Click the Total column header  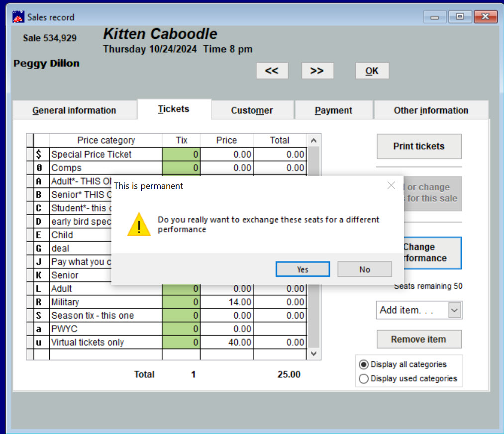pyautogui.click(x=280, y=140)
